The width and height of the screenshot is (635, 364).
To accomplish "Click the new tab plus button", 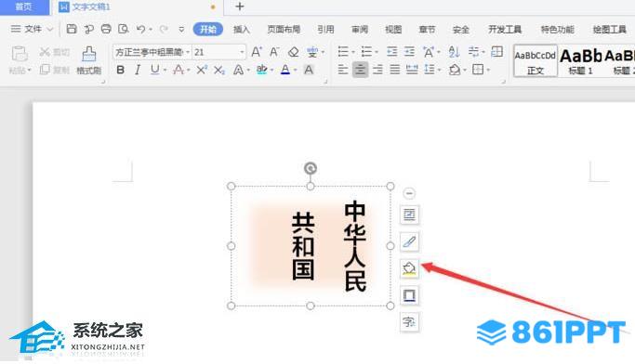I will [x=240, y=6].
